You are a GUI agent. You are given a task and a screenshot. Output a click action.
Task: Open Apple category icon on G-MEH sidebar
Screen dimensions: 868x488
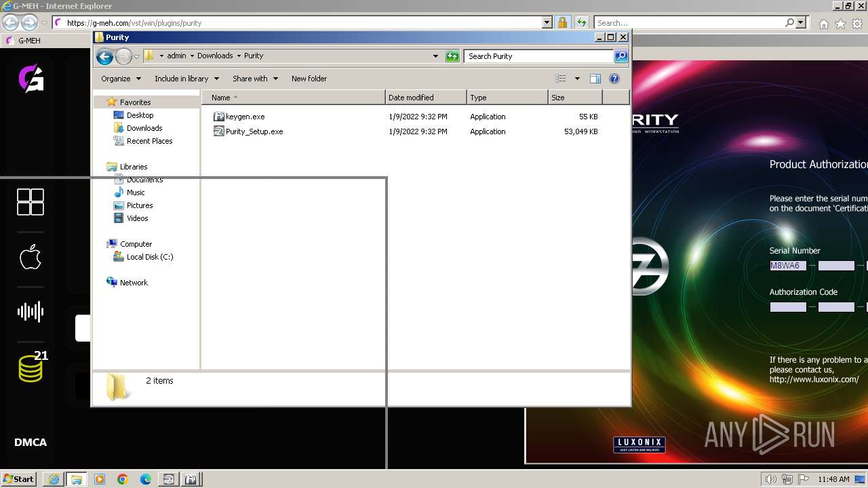tap(31, 257)
